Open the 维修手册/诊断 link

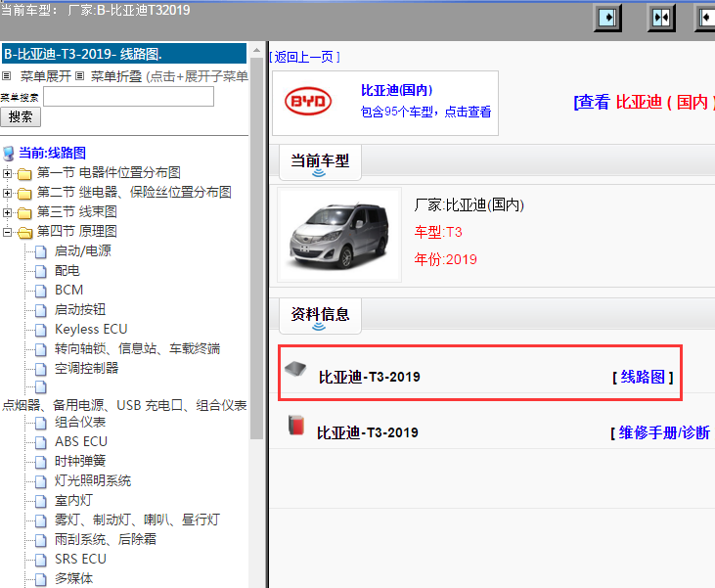665,432
